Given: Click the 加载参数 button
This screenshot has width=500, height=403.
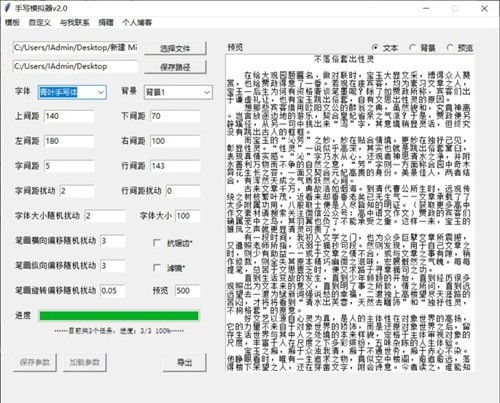Looking at the screenshot, I should pos(85,362).
